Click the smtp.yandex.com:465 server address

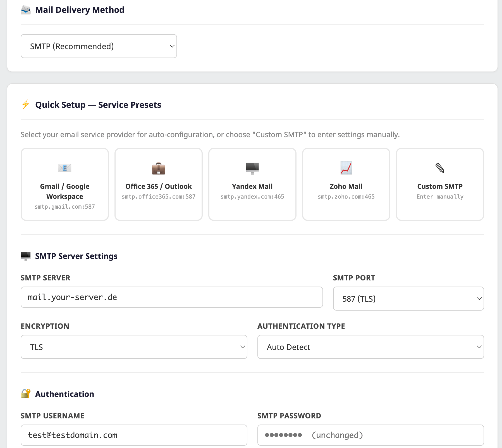(252, 196)
